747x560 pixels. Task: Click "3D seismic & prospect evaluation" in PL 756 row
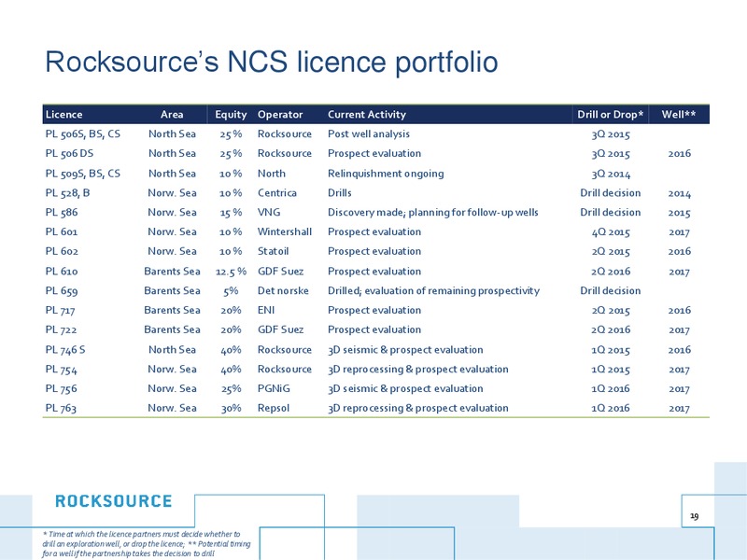coord(405,389)
